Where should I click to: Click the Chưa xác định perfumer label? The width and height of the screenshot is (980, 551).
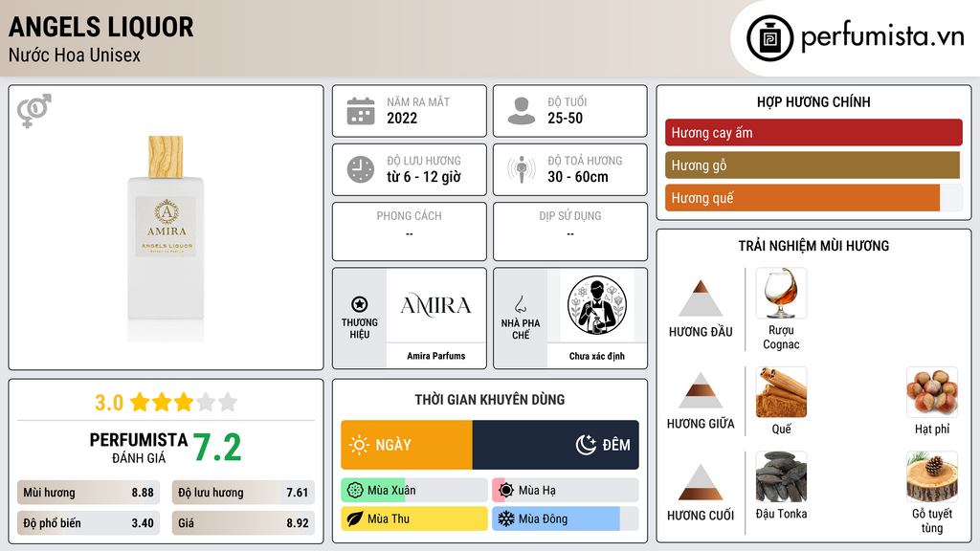click(x=597, y=356)
